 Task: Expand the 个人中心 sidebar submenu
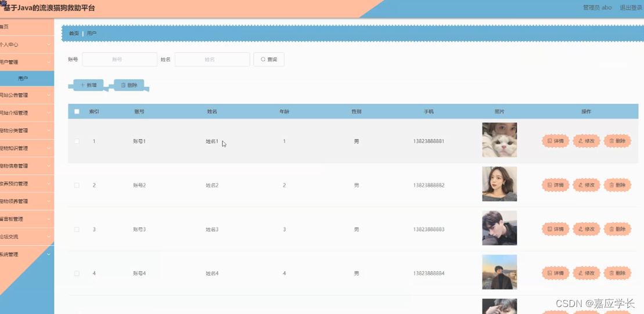click(27, 44)
